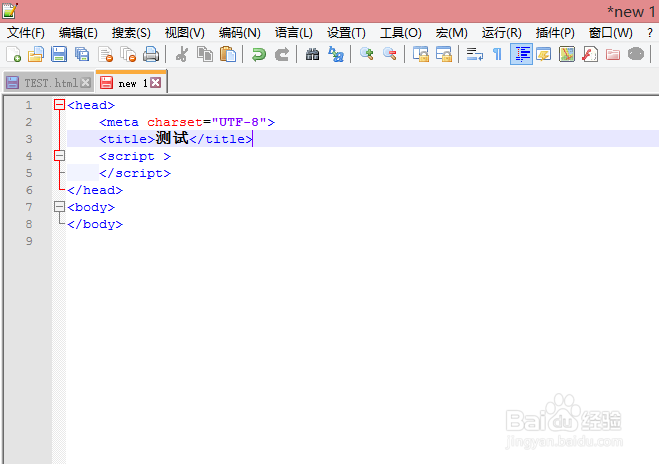This screenshot has height=464, width=659.
Task: Toggle the Word wrap icon
Action: click(474, 54)
